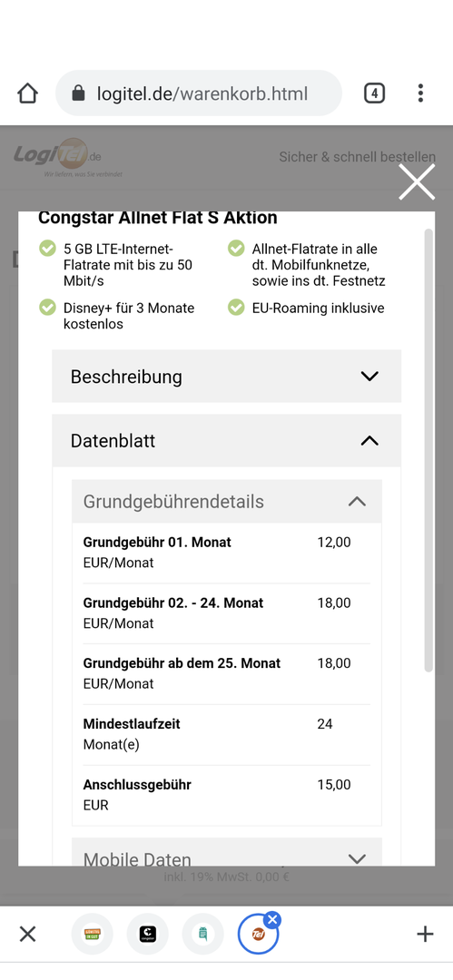Tap the 5 GB LTE-Internet-Flatrate checkmark

coord(47,249)
